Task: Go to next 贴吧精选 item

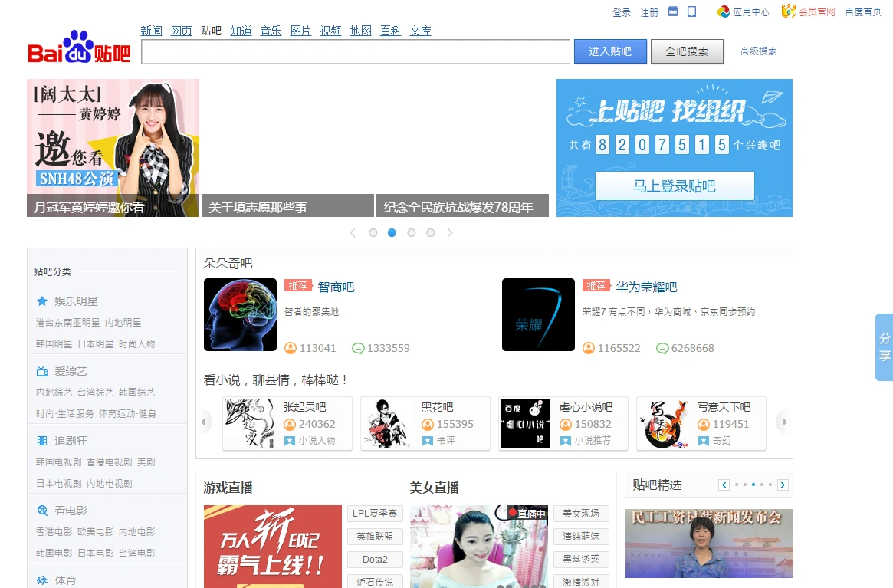Action: [x=783, y=485]
